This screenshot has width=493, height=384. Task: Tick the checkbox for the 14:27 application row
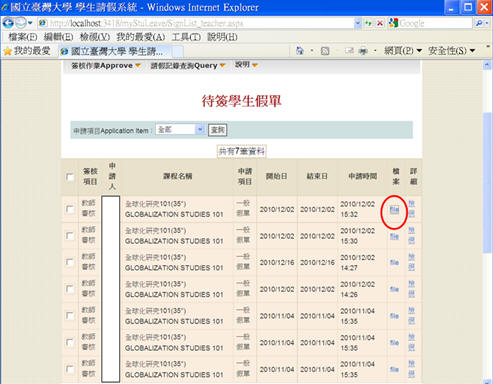point(70,262)
